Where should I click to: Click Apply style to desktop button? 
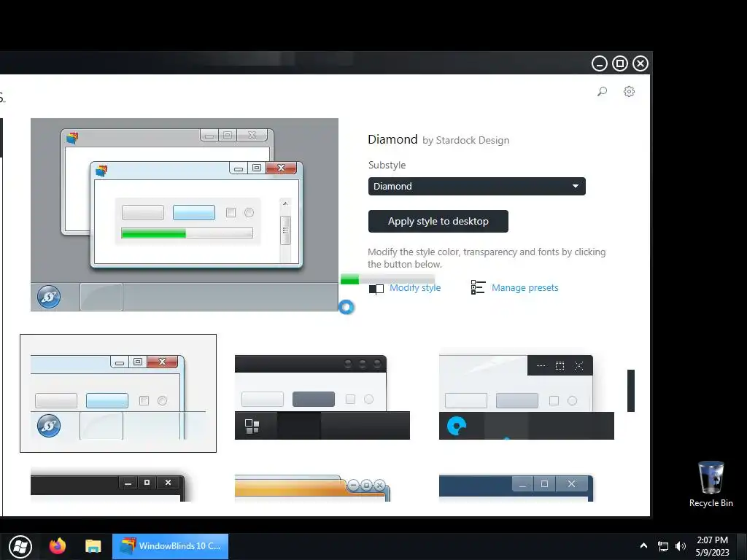438,222
